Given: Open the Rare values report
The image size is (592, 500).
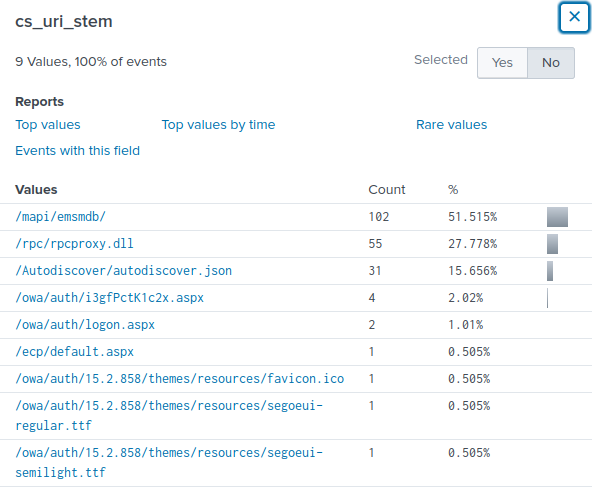Looking at the screenshot, I should [452, 125].
